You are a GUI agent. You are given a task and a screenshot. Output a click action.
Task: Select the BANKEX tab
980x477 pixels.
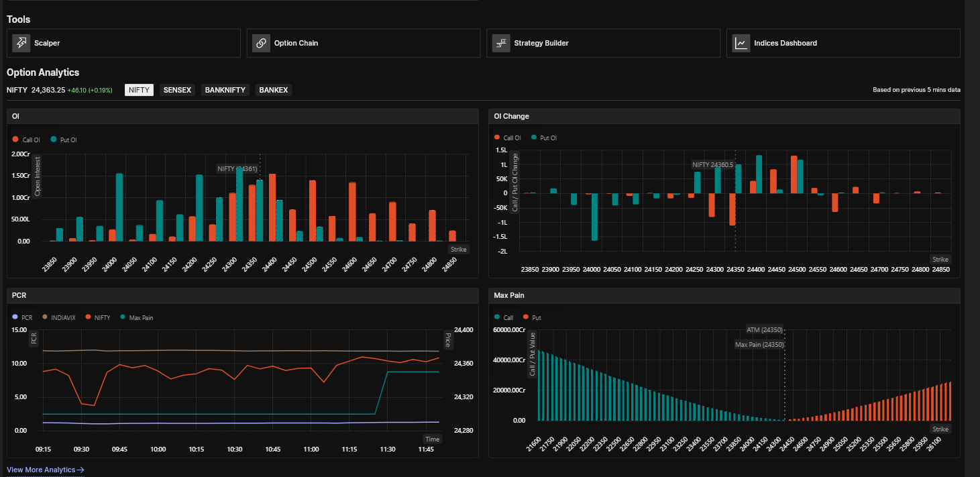point(274,90)
